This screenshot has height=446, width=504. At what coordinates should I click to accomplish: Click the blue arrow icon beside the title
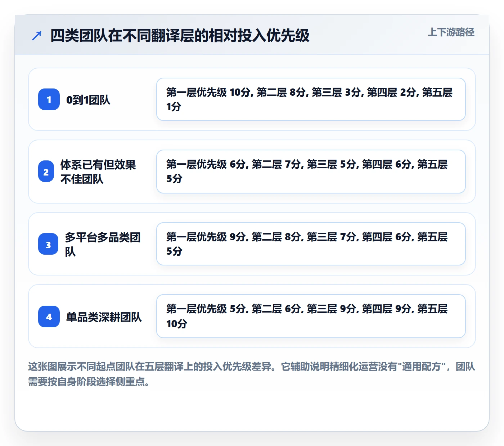pyautogui.click(x=37, y=36)
